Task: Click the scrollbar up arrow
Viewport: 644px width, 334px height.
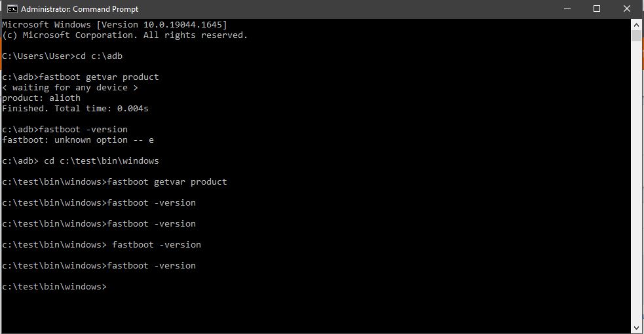Action: 636,25
